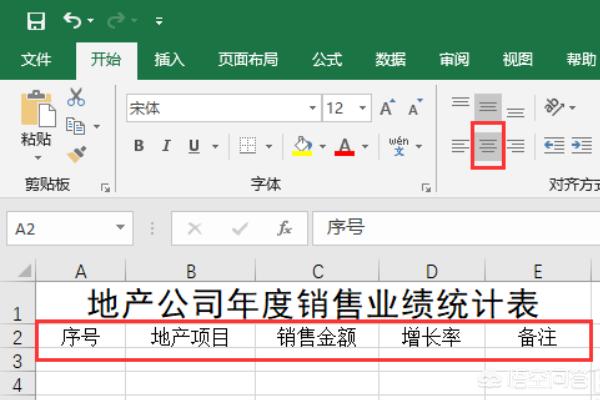This screenshot has height=400, width=600.
Task: Open Customize Quick Access Toolbar dropdown
Action: tap(159, 21)
